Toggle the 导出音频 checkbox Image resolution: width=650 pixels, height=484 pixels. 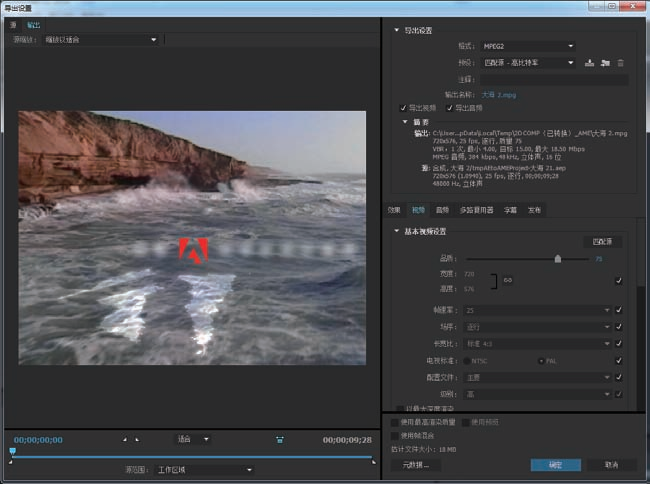pyautogui.click(x=449, y=108)
